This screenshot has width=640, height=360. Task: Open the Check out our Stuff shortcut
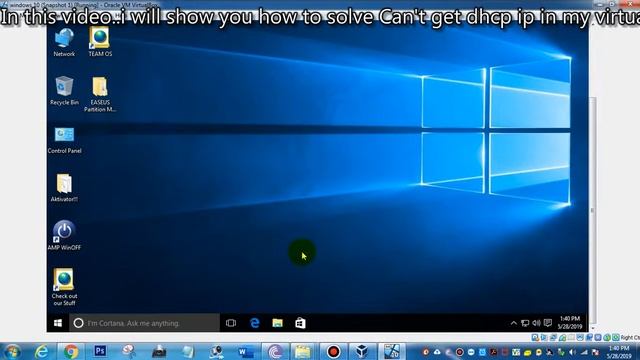64,287
